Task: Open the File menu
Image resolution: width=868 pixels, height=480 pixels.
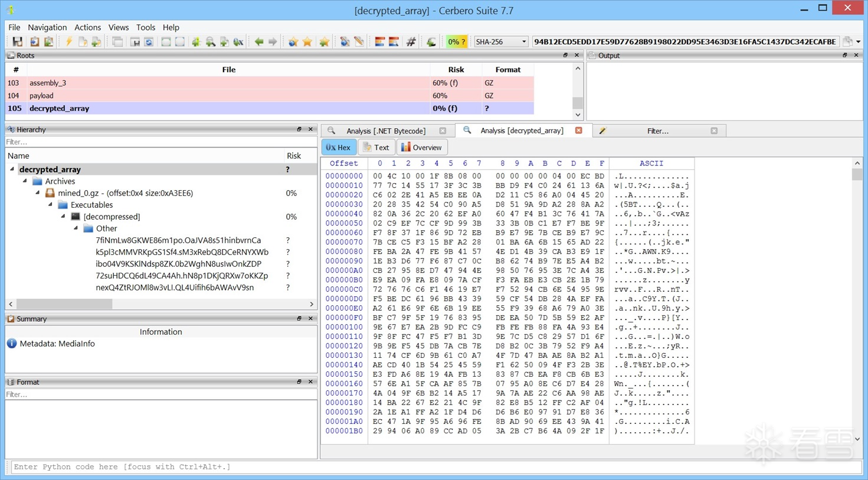Action: coord(14,27)
